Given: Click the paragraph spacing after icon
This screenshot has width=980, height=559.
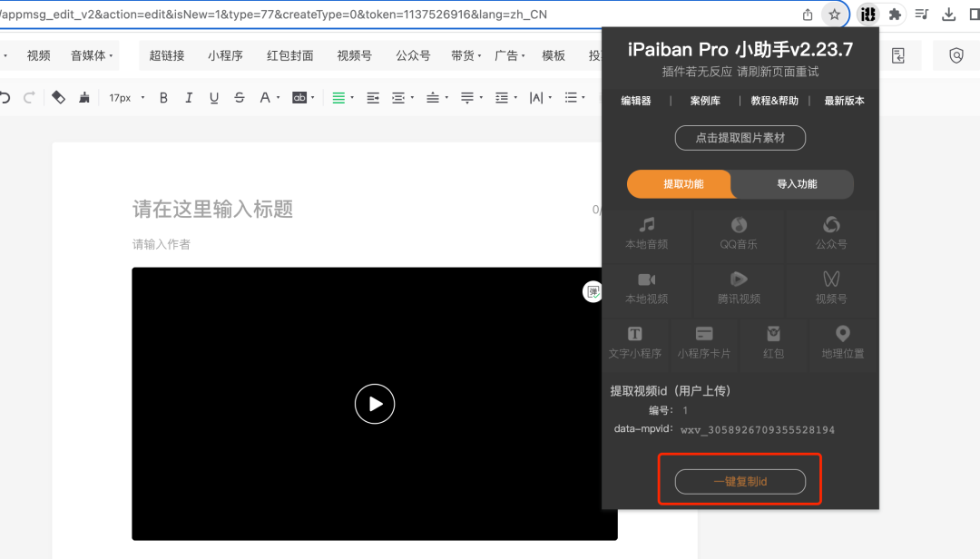Looking at the screenshot, I should coord(467,97).
